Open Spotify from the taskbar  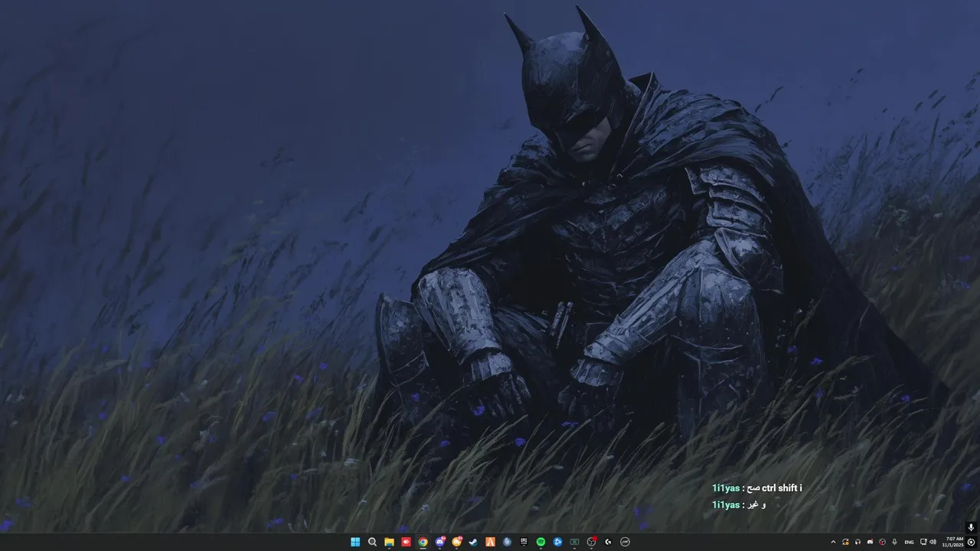pyautogui.click(x=541, y=542)
